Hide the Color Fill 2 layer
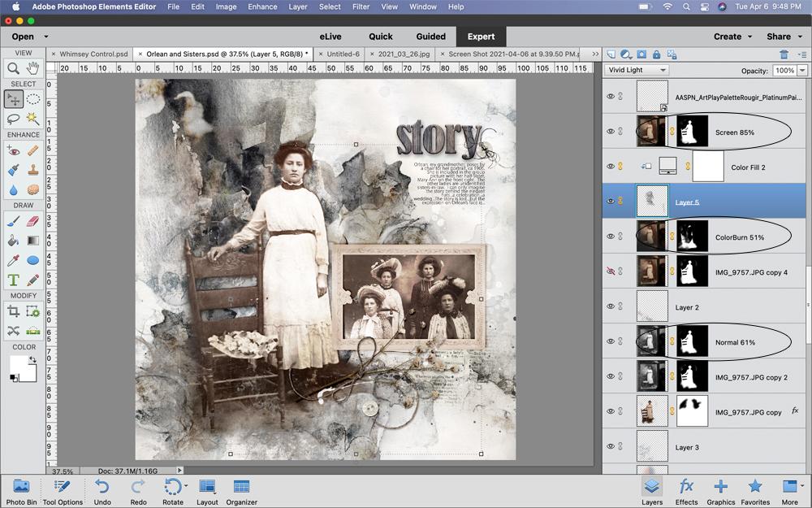This screenshot has height=508, width=812. tap(611, 167)
